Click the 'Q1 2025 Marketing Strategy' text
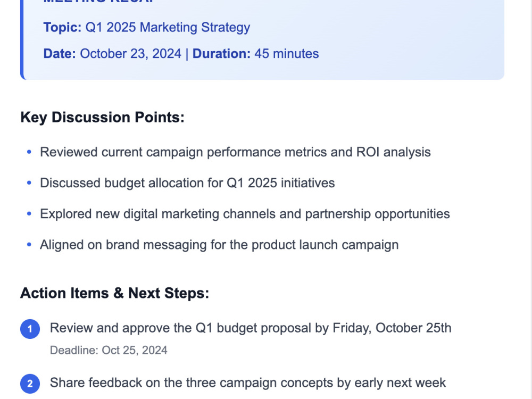Screen dimensions: 532x399 pos(168,28)
